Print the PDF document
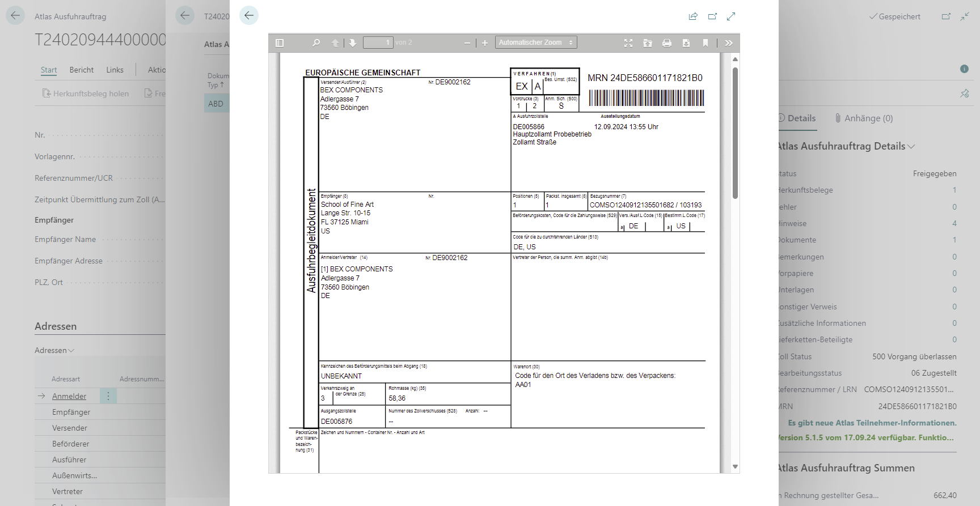Image resolution: width=980 pixels, height=506 pixels. click(x=667, y=42)
